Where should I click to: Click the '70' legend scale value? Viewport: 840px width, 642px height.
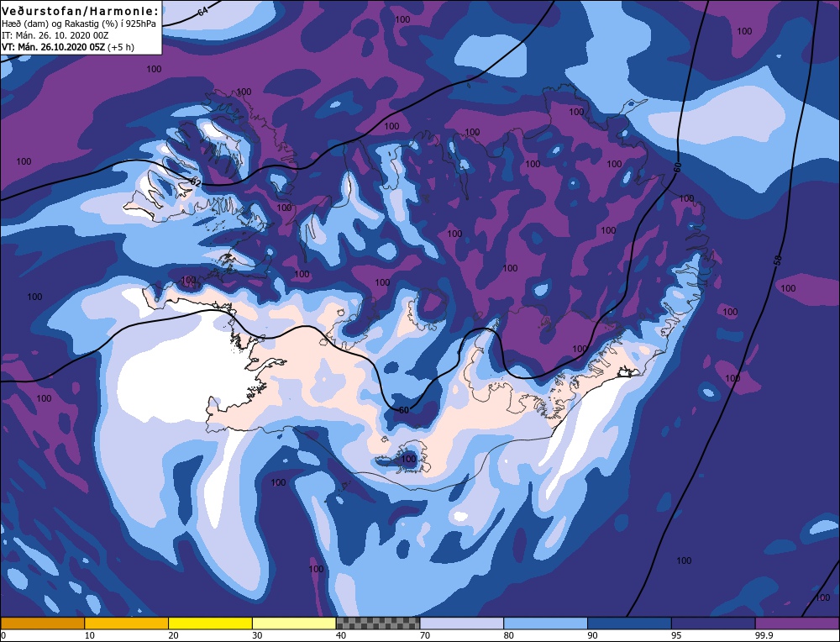coord(425,635)
